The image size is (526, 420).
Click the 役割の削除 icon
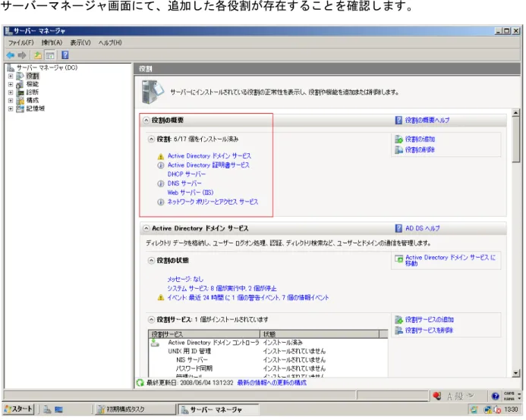click(x=398, y=150)
